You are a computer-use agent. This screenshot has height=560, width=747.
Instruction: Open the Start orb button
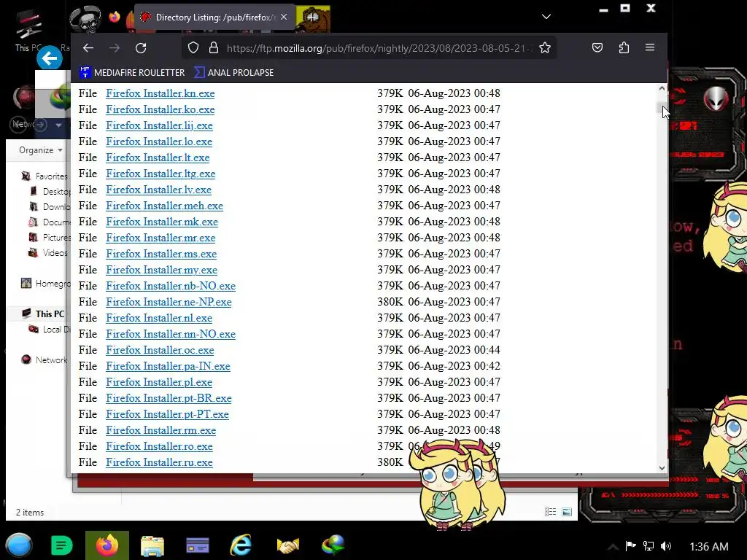tap(19, 545)
